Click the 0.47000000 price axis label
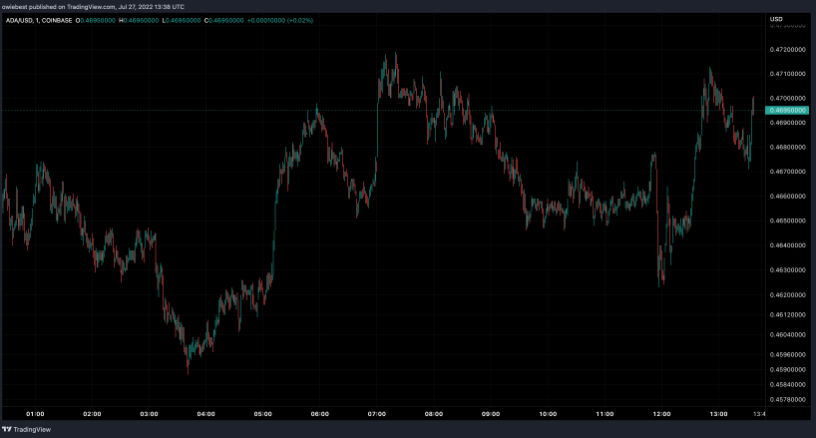The height and width of the screenshot is (438, 816). coord(787,98)
